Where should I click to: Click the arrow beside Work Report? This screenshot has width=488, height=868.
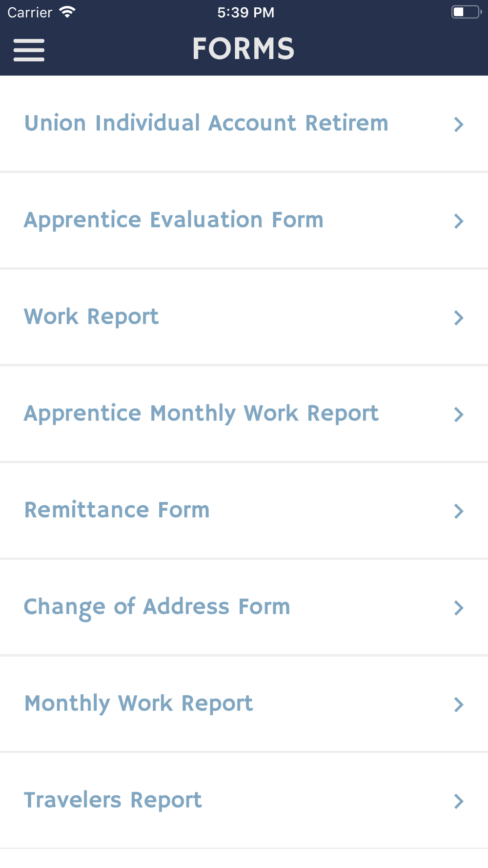pyautogui.click(x=458, y=318)
